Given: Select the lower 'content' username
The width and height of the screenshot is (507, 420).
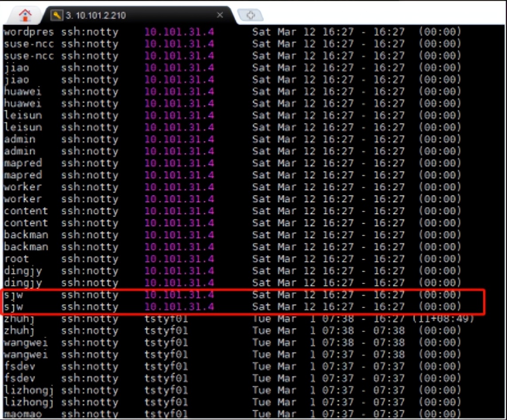Looking at the screenshot, I should coord(26,223).
